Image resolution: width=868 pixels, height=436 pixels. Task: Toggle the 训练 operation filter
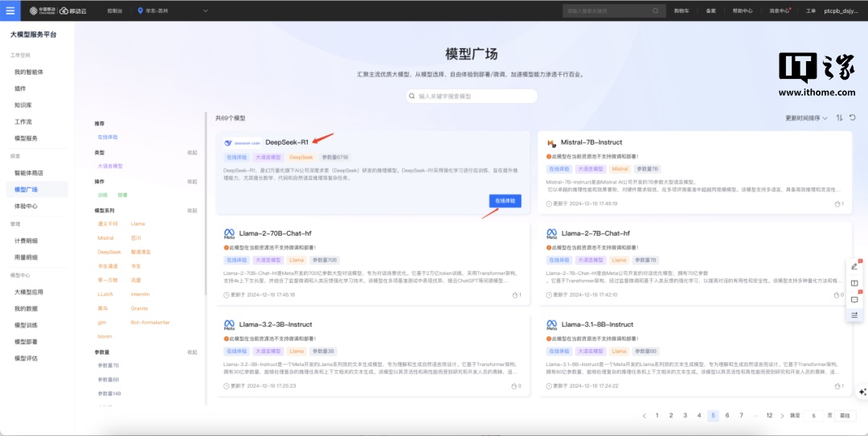102,195
